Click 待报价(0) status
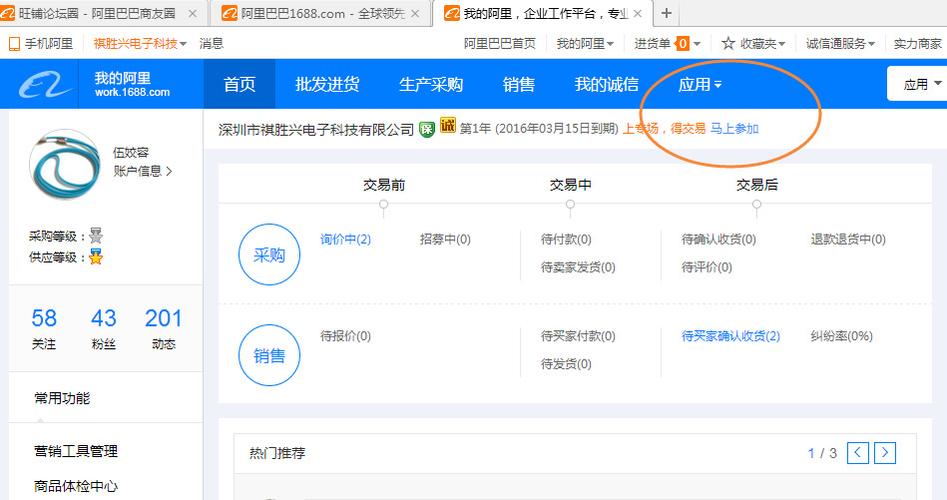This screenshot has height=500, width=947. [x=345, y=336]
